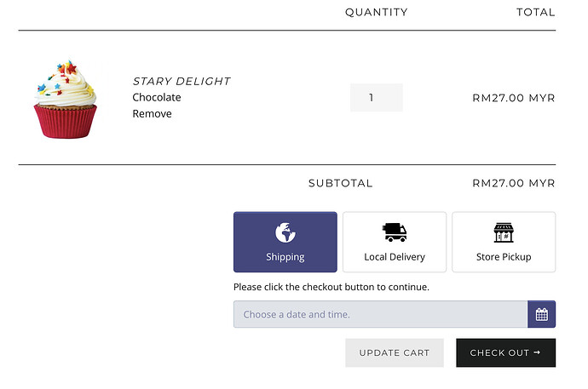Click the delivery truck icon

[x=395, y=232]
